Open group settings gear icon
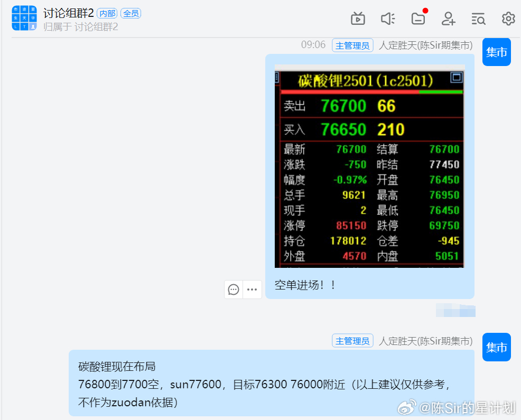 [508, 19]
